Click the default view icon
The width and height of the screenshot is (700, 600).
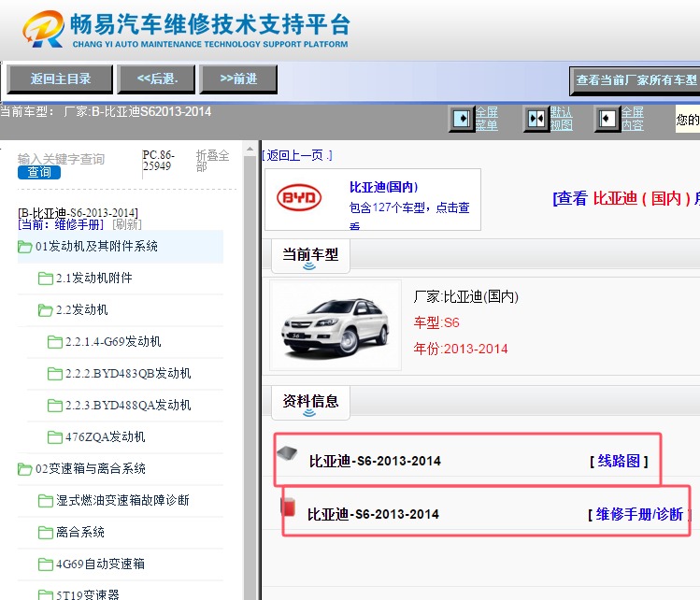(536, 119)
